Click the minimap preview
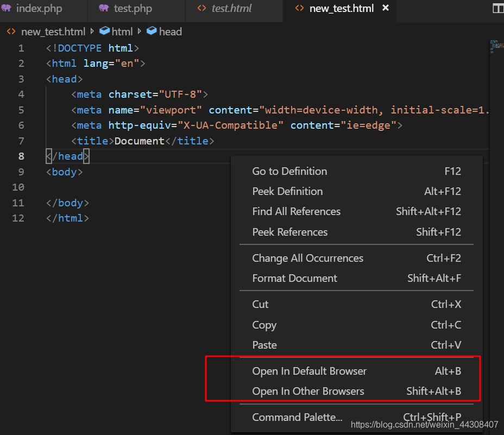Image resolution: width=504 pixels, height=435 pixels. tap(496, 46)
